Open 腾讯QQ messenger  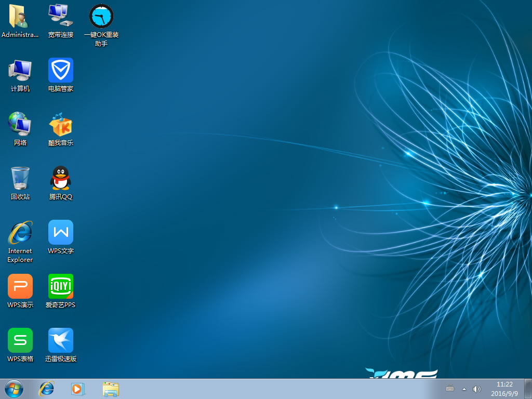click(x=60, y=179)
